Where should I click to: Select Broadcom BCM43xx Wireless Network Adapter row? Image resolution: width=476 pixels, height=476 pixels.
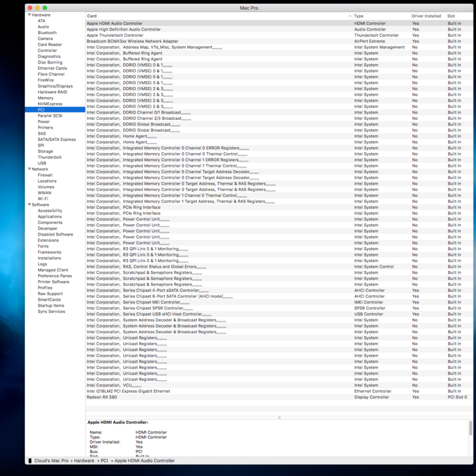point(279,41)
